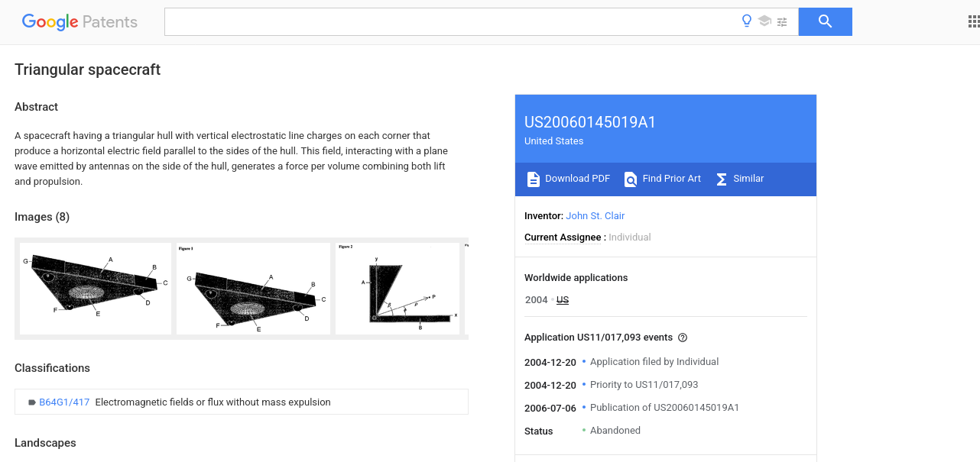Open inventor John St. Clair link
The image size is (980, 462).
[595, 216]
